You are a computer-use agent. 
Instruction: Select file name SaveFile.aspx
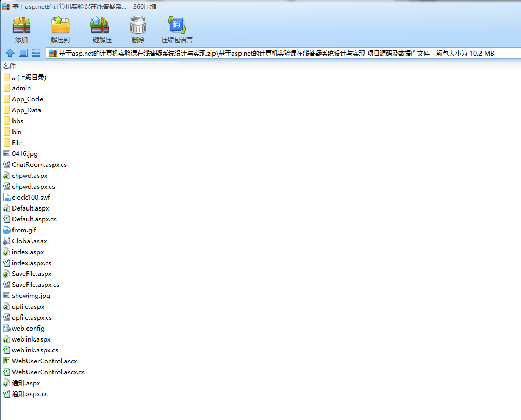click(32, 274)
